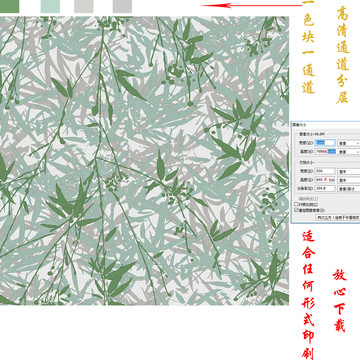The image size is (360, 360).
Task: Click the resolution field showing 304.8
Action: point(325,188)
